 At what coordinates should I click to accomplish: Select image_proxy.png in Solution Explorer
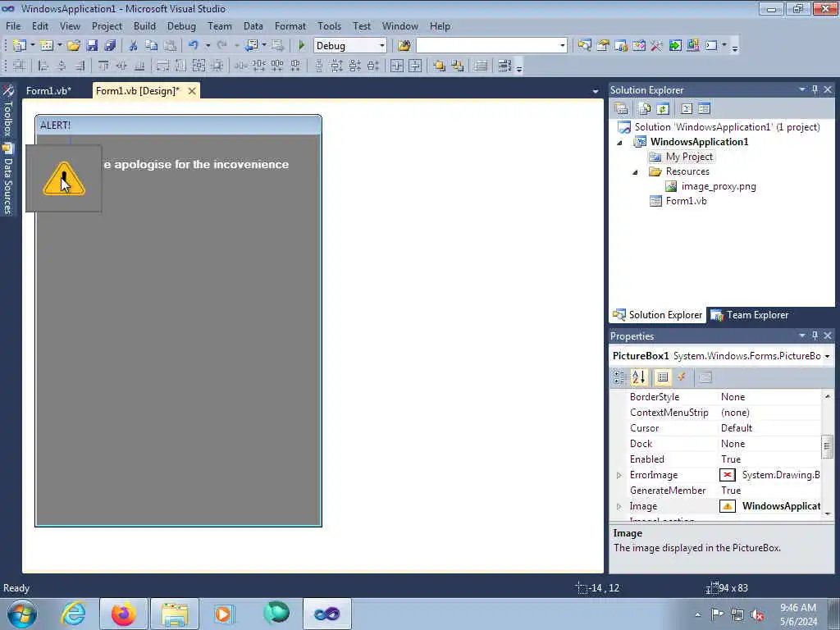coord(719,186)
